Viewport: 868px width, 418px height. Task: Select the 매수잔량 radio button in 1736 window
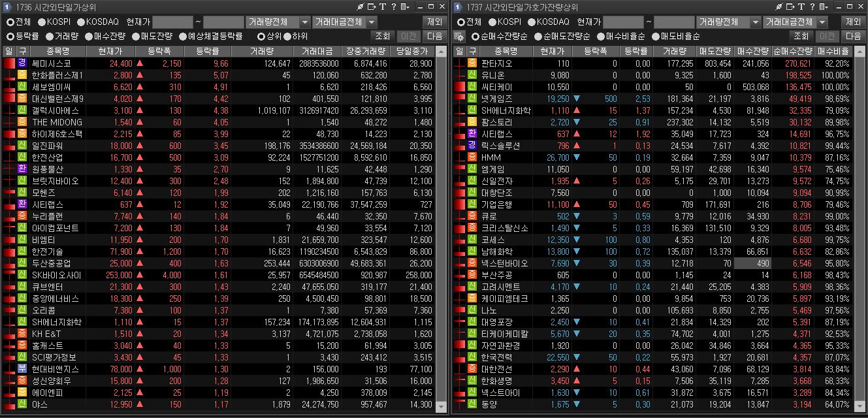pyautogui.click(x=88, y=36)
